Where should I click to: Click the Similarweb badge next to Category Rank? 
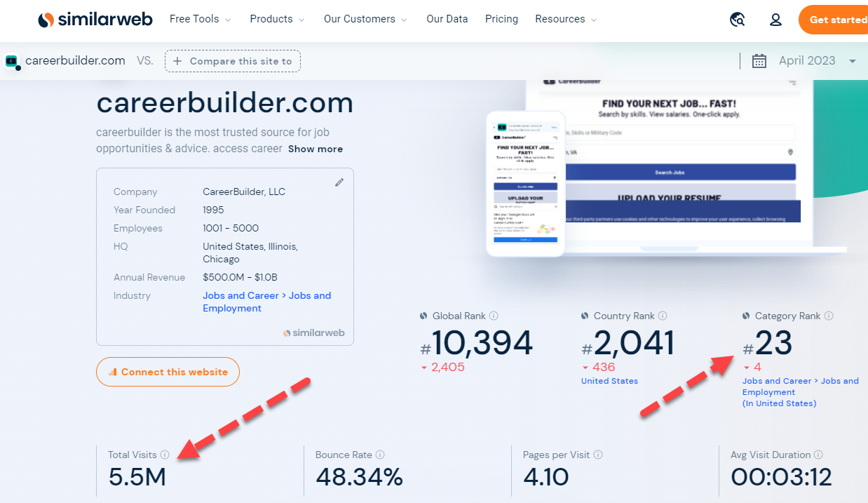point(747,316)
